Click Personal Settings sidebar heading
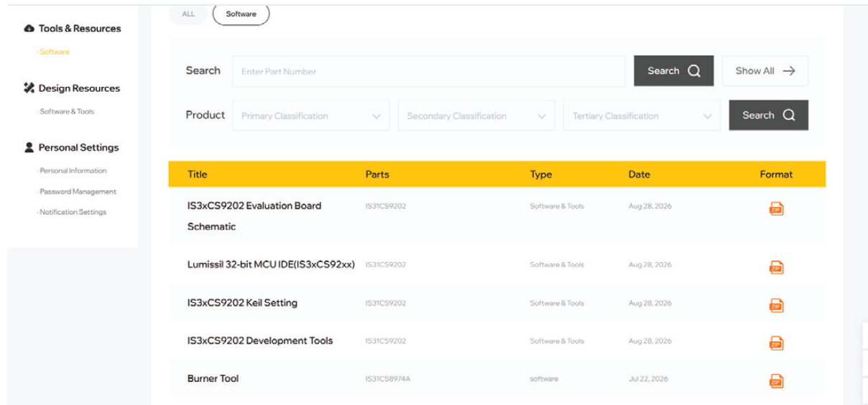 [79, 147]
